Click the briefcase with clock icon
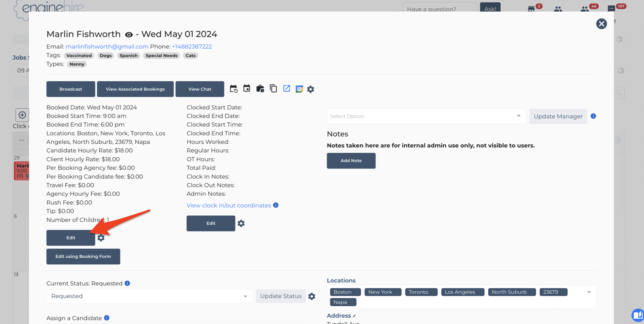Viewport: 644px width, 324px height. click(x=260, y=89)
